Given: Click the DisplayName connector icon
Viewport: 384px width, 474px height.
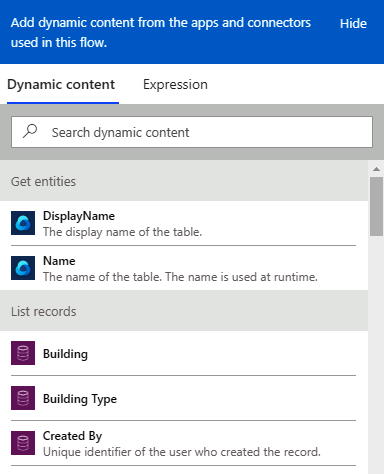Looking at the screenshot, I should [x=23, y=223].
